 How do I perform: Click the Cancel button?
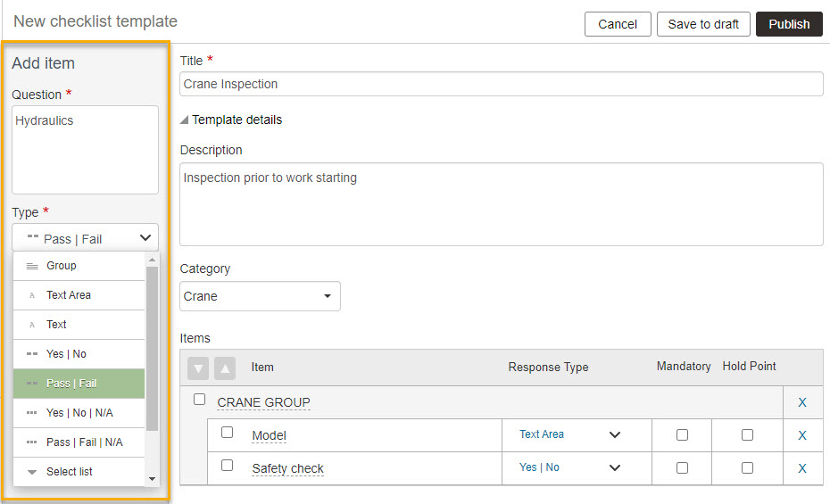[x=618, y=24]
